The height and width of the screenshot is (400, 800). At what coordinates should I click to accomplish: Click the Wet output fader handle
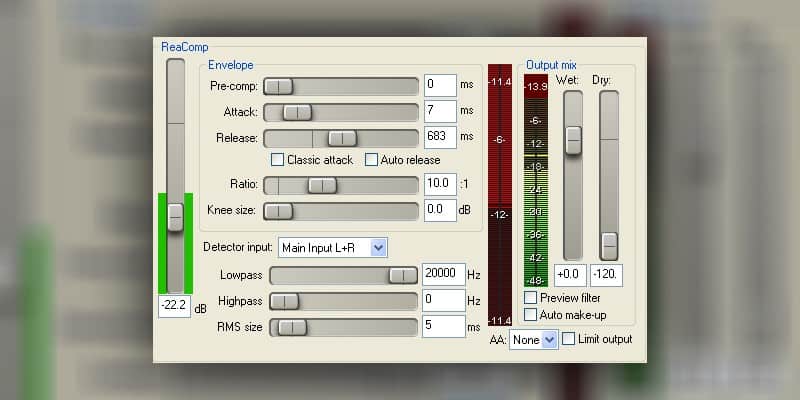(x=573, y=140)
